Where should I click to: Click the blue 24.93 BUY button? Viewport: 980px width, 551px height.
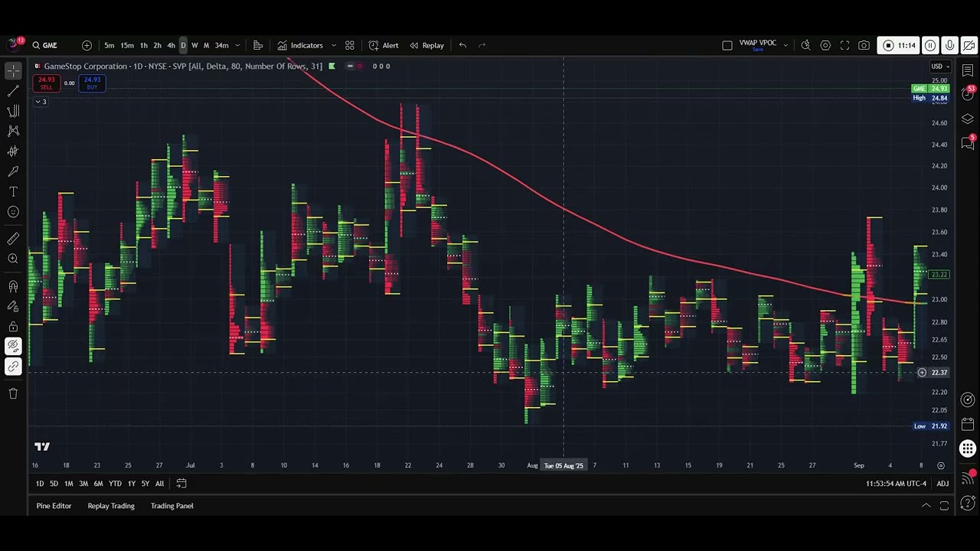(92, 83)
